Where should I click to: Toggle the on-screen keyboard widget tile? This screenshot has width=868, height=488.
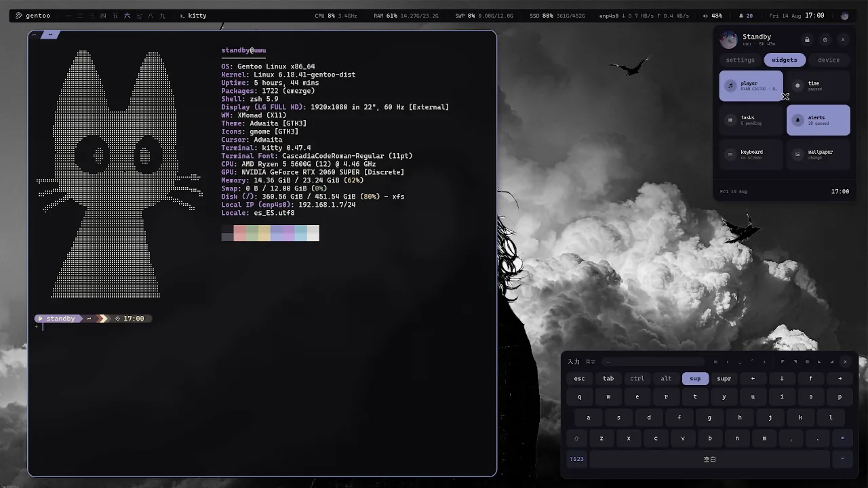(751, 155)
